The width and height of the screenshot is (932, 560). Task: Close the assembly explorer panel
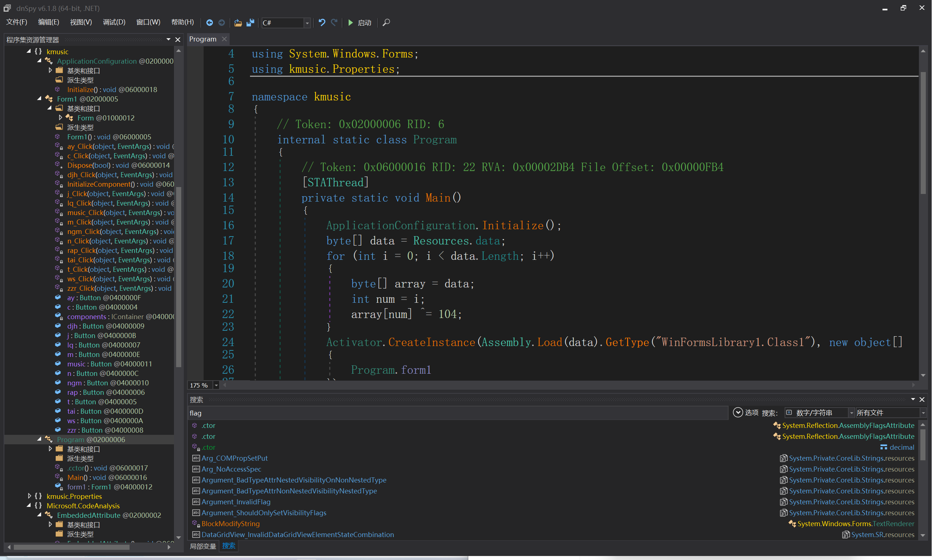click(178, 40)
